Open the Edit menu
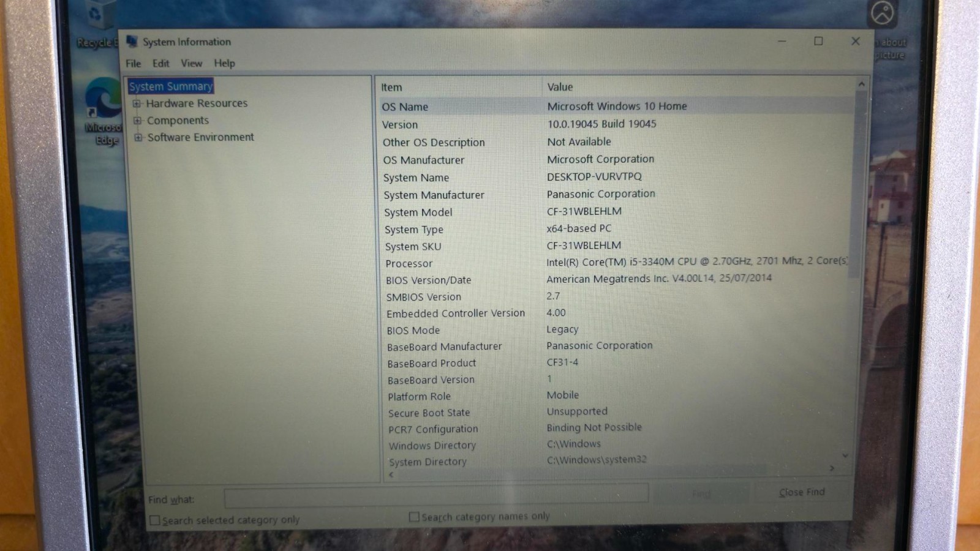The height and width of the screenshot is (551, 980). 160,63
